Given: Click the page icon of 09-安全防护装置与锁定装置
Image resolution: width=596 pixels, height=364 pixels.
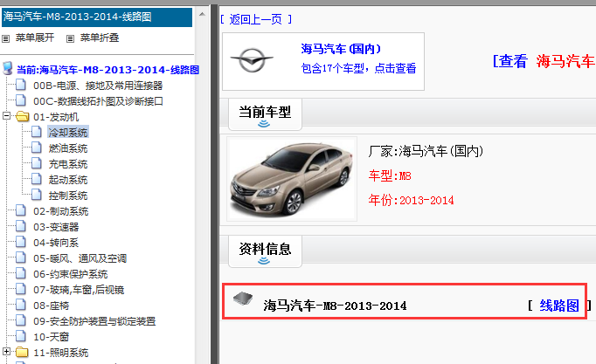Looking at the screenshot, I should coord(21,320).
